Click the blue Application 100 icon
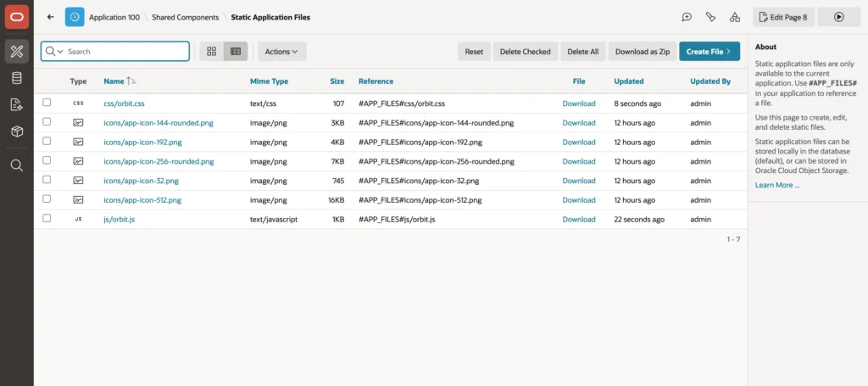 click(x=75, y=17)
